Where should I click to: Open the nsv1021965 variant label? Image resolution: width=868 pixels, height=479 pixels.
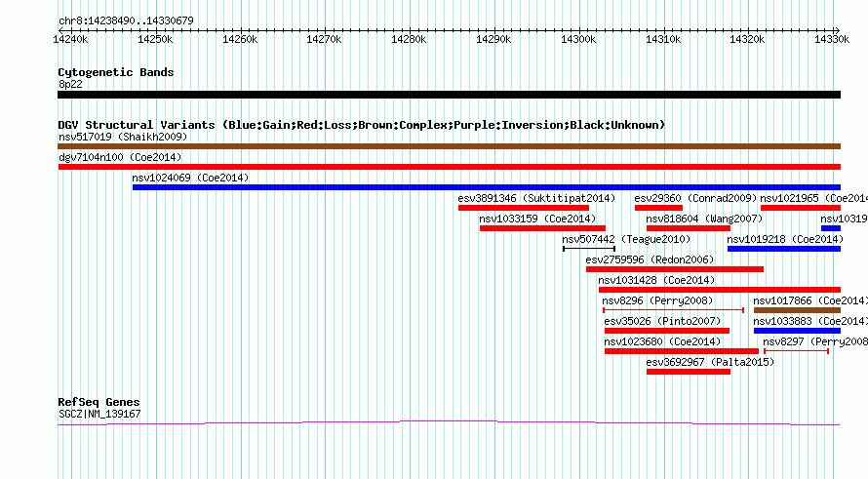813,198
